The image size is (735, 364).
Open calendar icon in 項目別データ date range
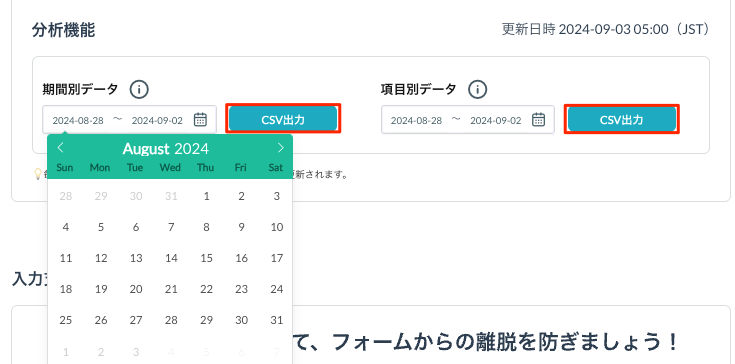point(539,119)
